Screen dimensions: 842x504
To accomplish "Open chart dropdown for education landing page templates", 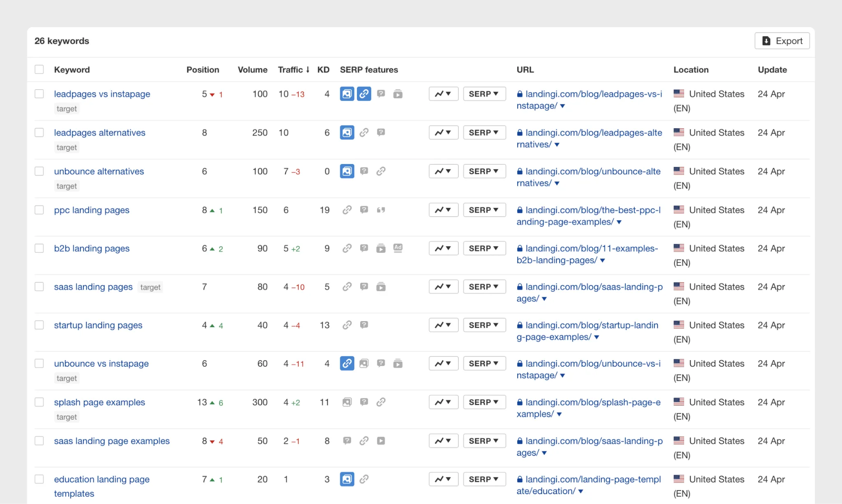I will [x=443, y=479].
